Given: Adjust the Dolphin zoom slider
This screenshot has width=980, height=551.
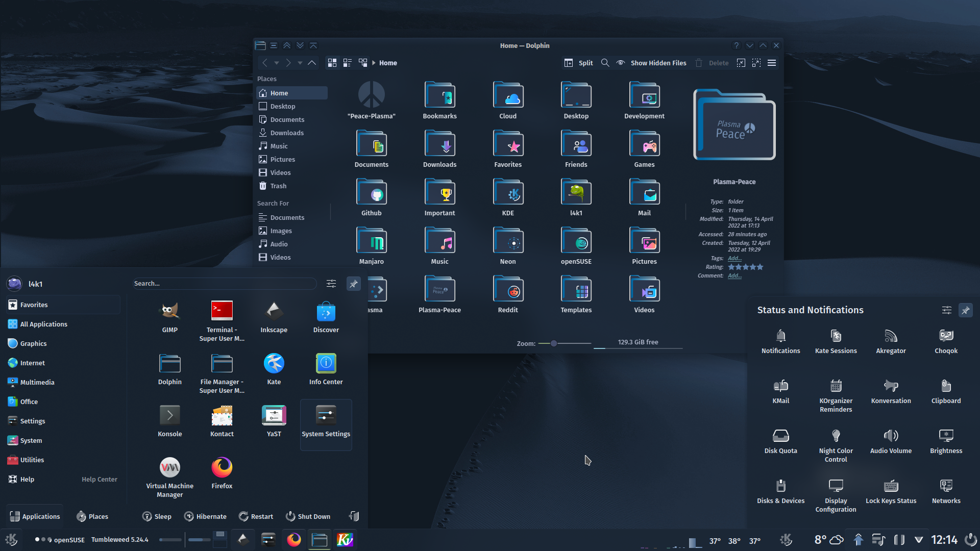Looking at the screenshot, I should 565,343.
